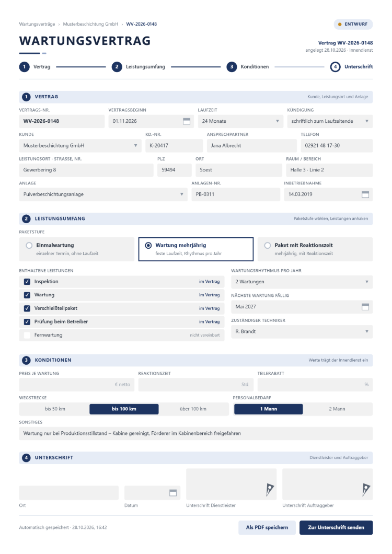Open the Wartungsrhythmus pro Jahr dropdown

(x=302, y=282)
